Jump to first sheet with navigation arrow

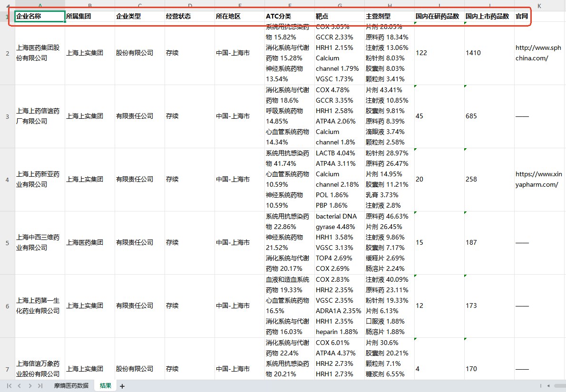9,386
